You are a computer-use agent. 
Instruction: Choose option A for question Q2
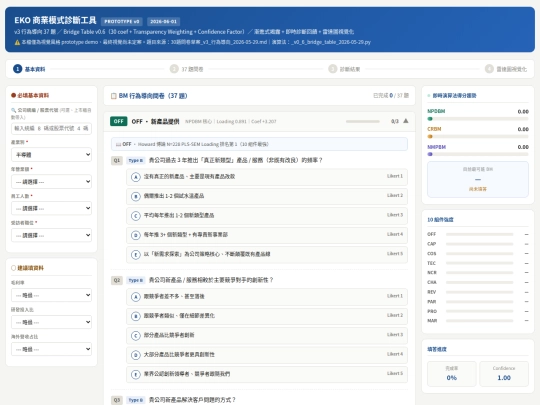coord(267,297)
